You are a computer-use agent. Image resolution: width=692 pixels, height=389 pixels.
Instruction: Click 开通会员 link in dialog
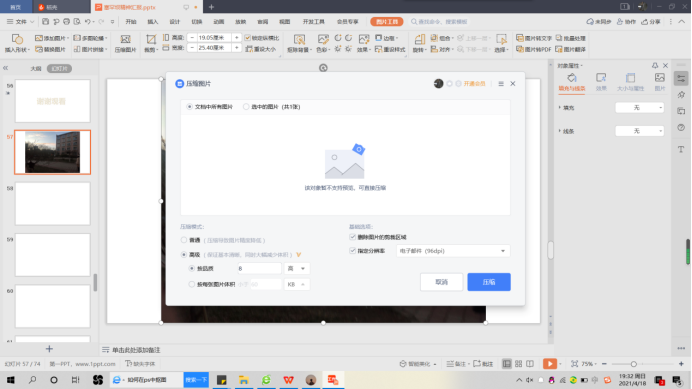pyautogui.click(x=474, y=83)
